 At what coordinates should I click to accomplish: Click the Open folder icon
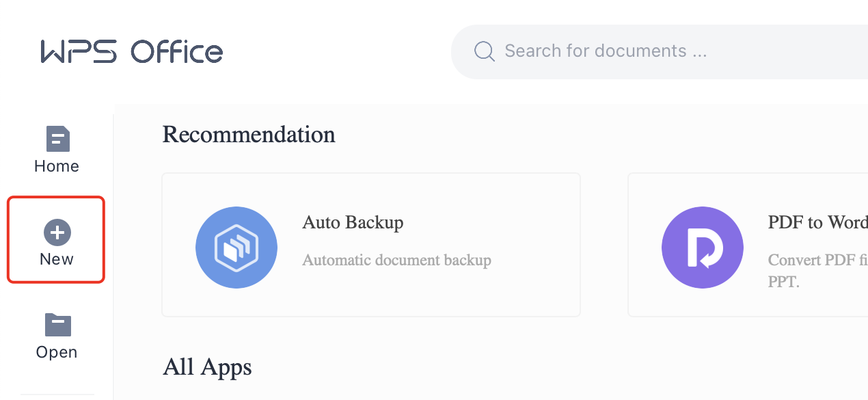pos(58,325)
